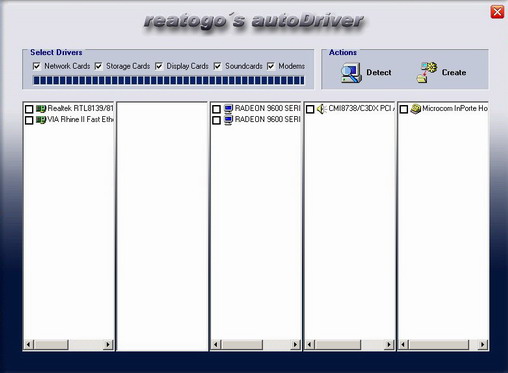The width and height of the screenshot is (508, 373).
Task: Close the autoDriver window
Action: coord(497,12)
